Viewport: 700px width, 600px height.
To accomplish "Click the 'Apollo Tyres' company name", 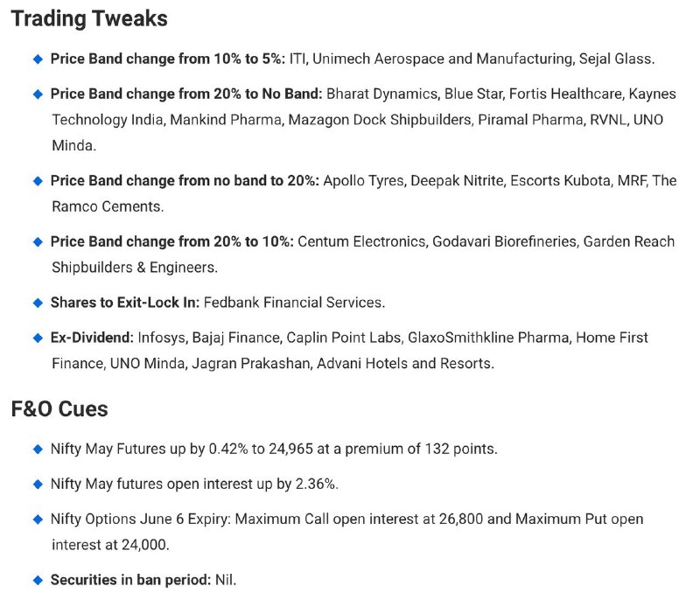I will (x=363, y=181).
